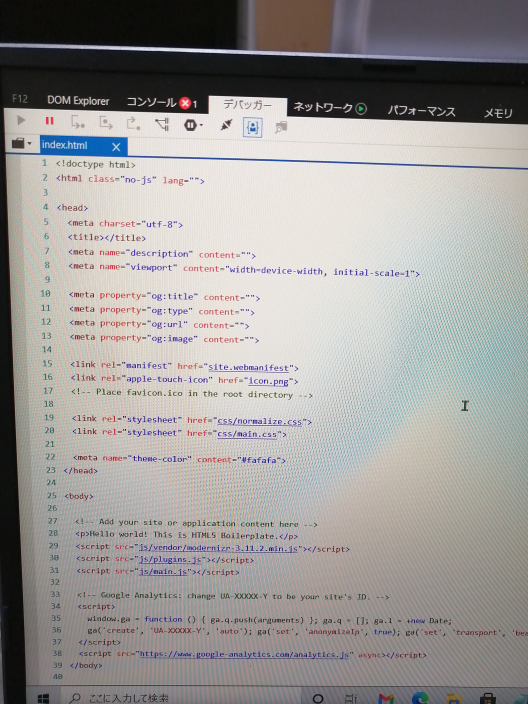The width and height of the screenshot is (528, 704).
Task: Open the js/plugins.js link
Action: coord(170,559)
